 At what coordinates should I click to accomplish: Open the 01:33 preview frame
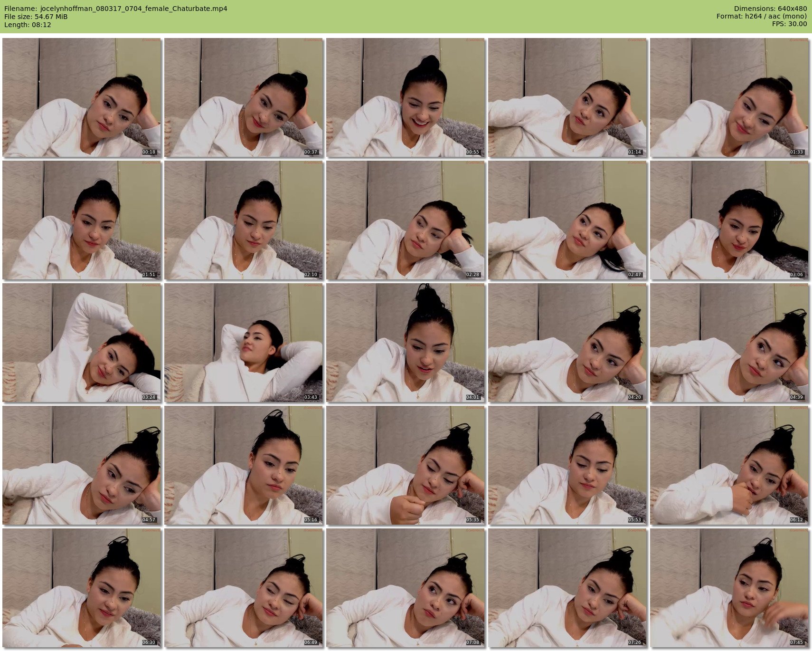[x=729, y=97]
